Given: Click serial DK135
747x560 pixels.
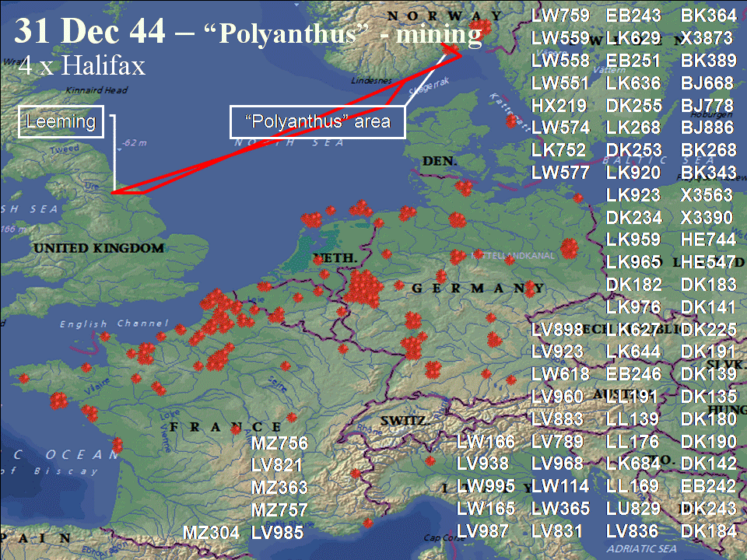Looking at the screenshot, I should click(708, 396).
